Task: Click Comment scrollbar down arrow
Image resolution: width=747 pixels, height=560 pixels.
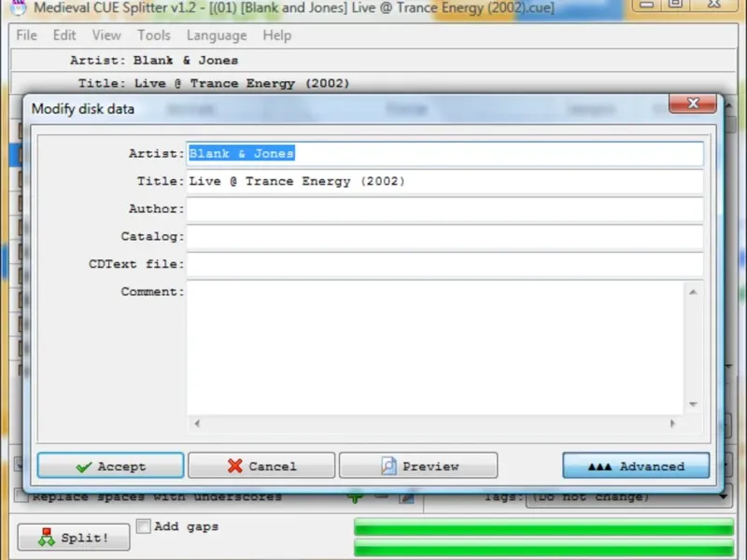Action: click(x=693, y=404)
